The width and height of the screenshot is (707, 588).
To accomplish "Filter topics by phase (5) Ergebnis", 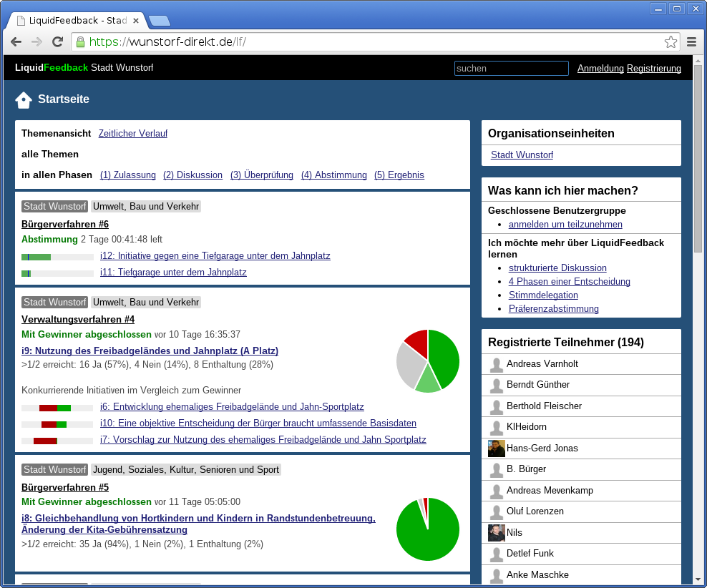I will pyautogui.click(x=399, y=175).
